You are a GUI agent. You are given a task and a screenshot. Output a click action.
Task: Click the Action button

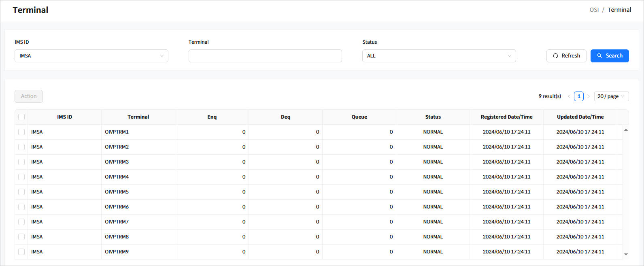pyautogui.click(x=29, y=96)
